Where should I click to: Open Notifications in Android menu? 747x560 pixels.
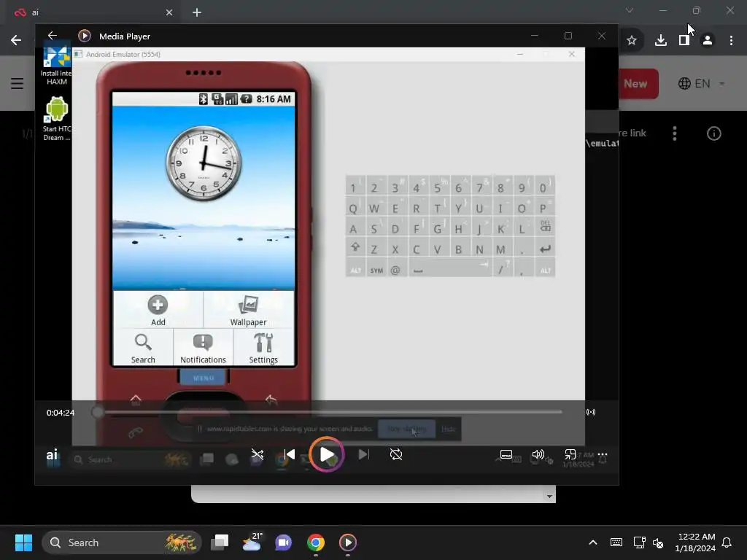click(203, 348)
